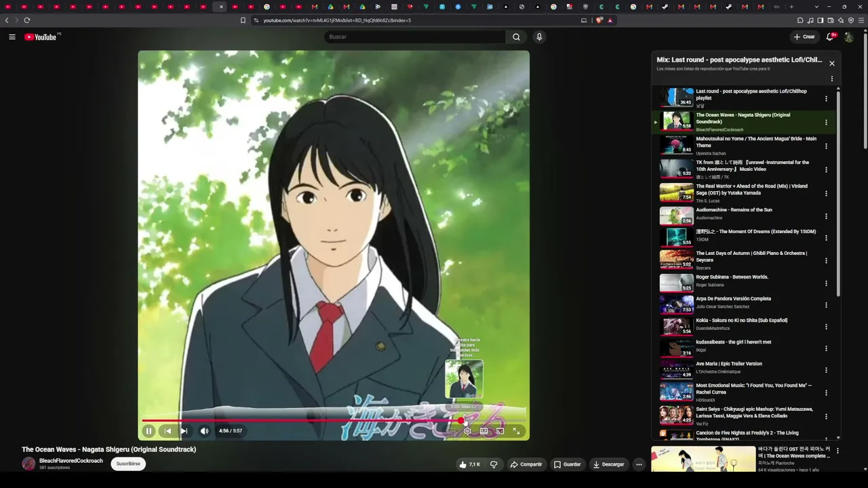868x488 pixels.
Task: Go back in browser history
Action: 7,20
